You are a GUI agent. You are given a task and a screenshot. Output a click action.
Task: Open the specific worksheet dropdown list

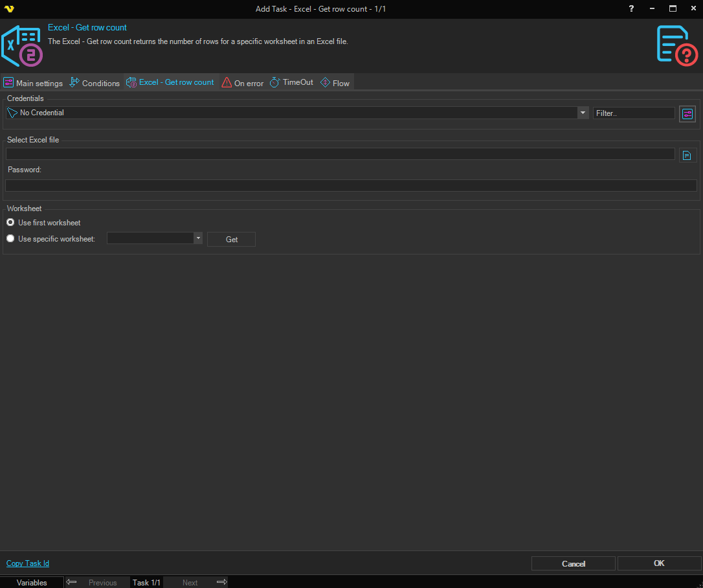click(198, 238)
